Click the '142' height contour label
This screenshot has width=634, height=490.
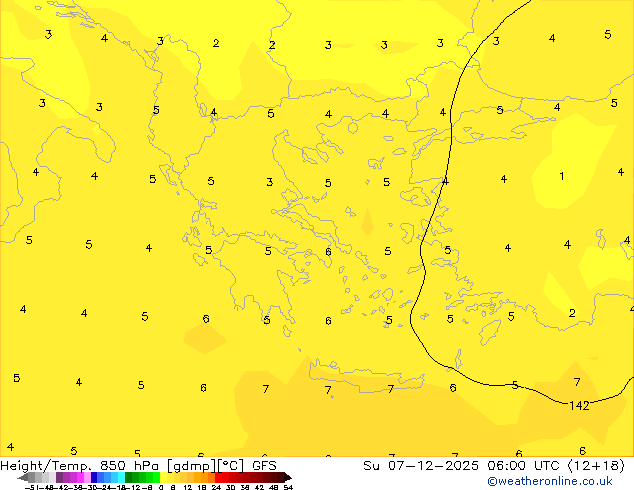[x=579, y=406]
